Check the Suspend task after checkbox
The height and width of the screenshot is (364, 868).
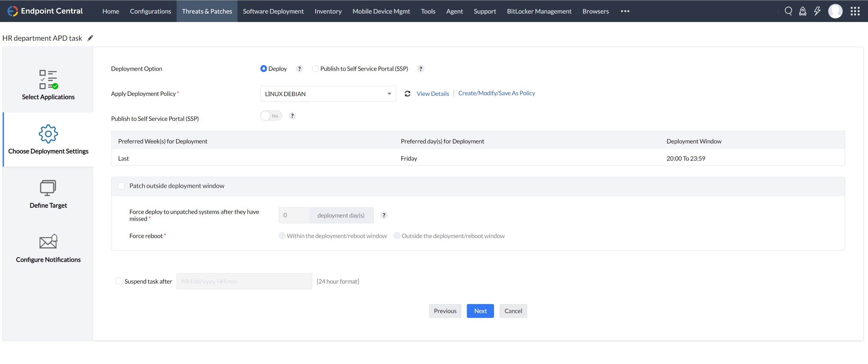coord(119,281)
